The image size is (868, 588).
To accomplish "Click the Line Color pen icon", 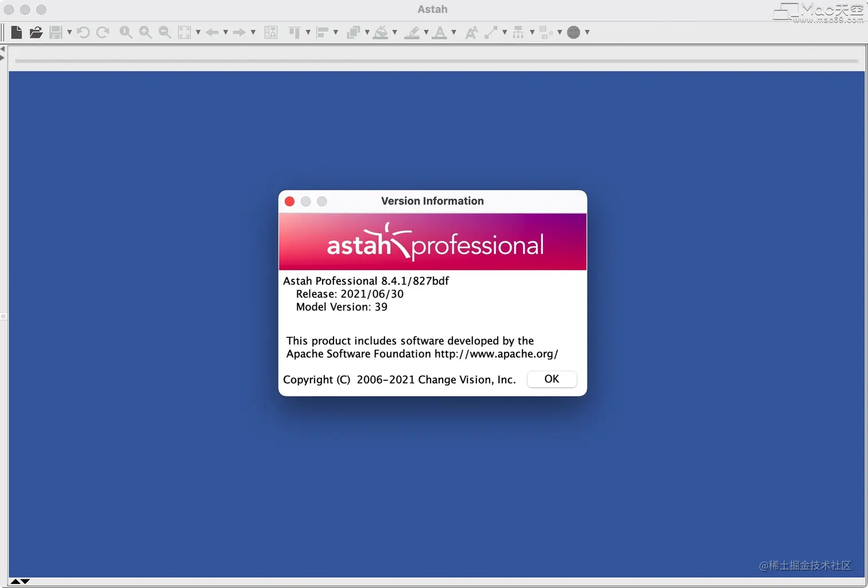I will [412, 33].
